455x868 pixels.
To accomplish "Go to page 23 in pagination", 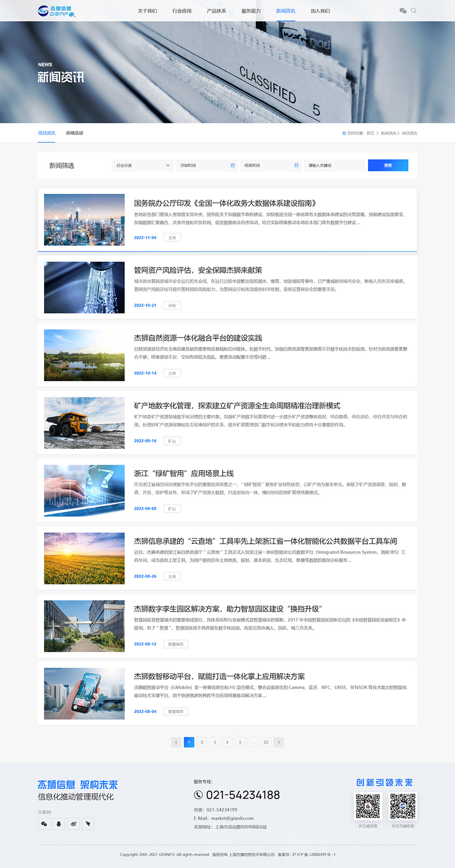I will [266, 742].
